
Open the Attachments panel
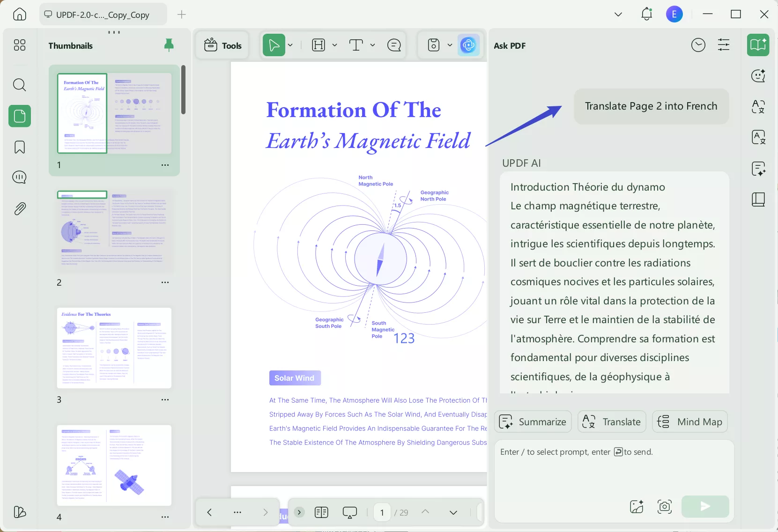click(x=20, y=208)
